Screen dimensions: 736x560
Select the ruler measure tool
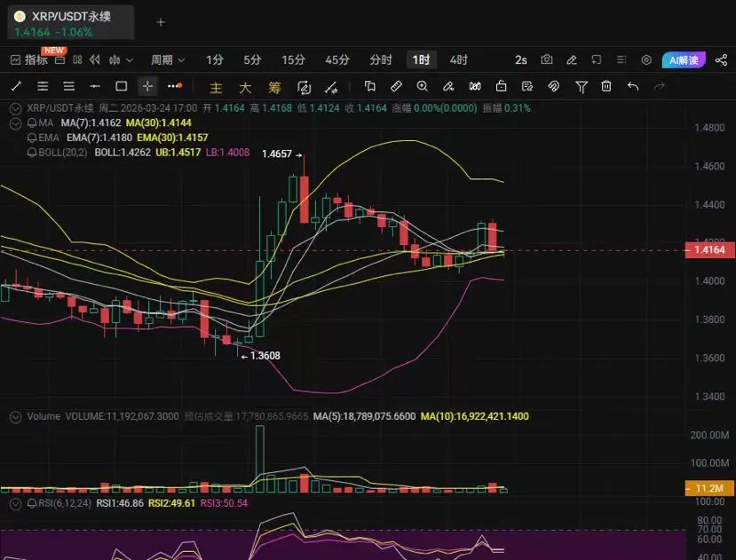[396, 86]
